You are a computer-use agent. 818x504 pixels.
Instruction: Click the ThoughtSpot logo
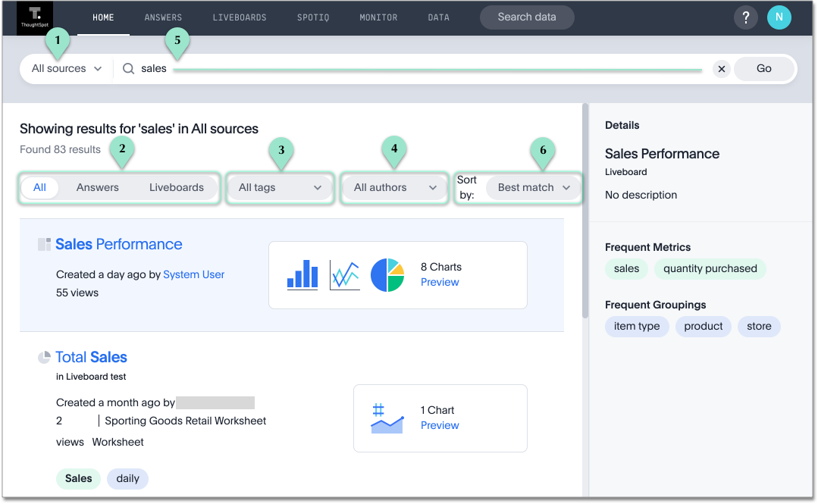(x=34, y=17)
